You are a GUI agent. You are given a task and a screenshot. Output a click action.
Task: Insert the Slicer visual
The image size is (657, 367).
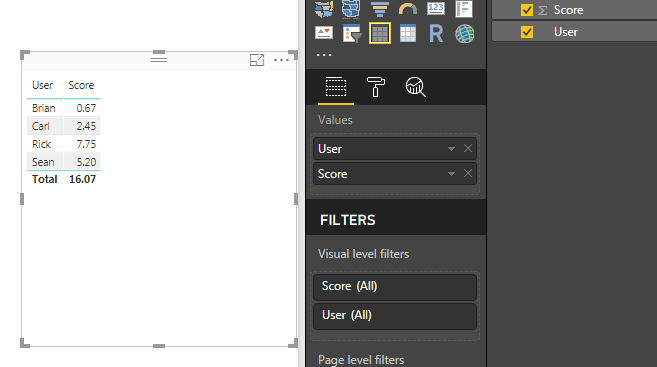pos(352,34)
